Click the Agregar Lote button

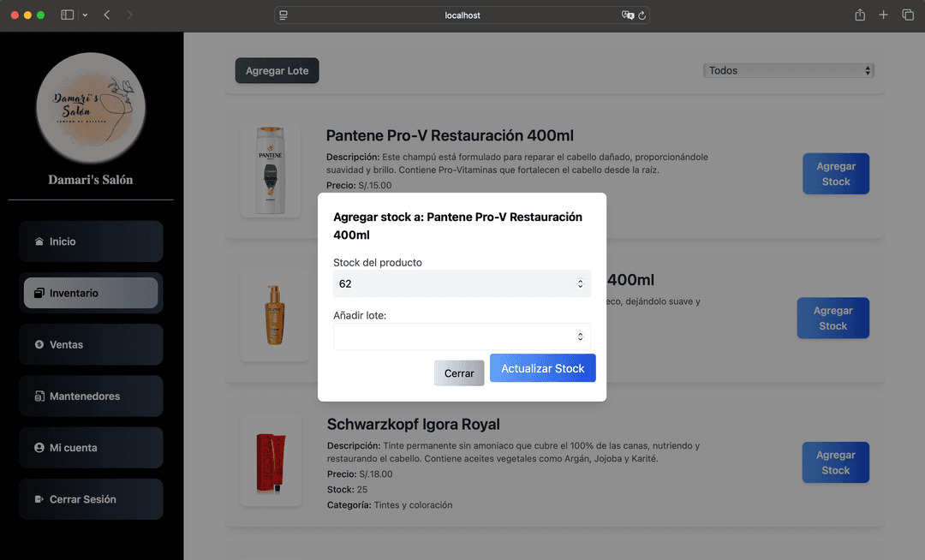pyautogui.click(x=277, y=70)
